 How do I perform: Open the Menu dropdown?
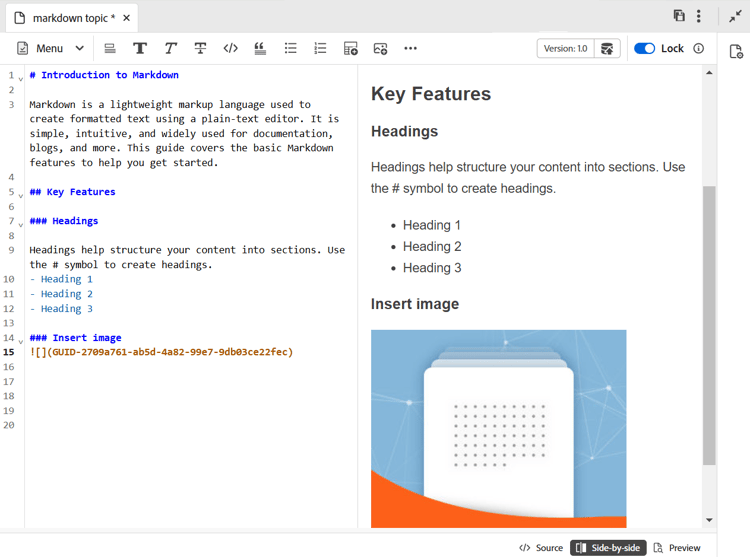coord(50,48)
